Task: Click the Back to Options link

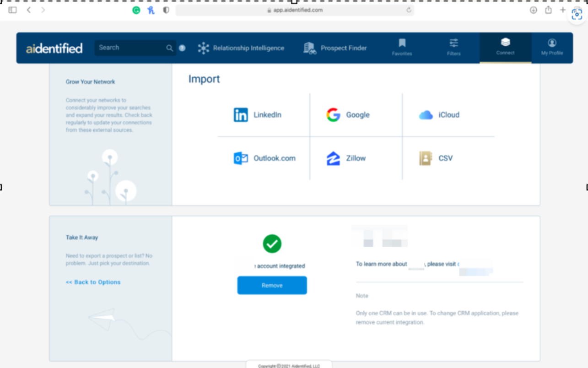Action: (x=93, y=282)
